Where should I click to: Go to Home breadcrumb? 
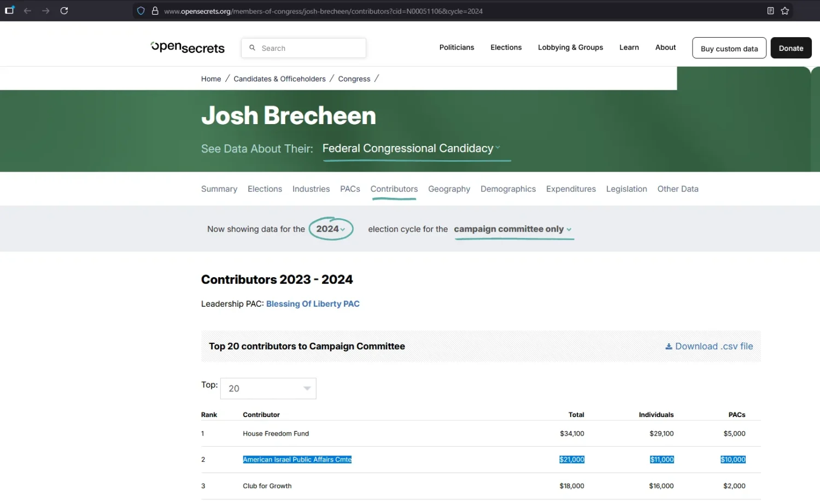(x=211, y=79)
